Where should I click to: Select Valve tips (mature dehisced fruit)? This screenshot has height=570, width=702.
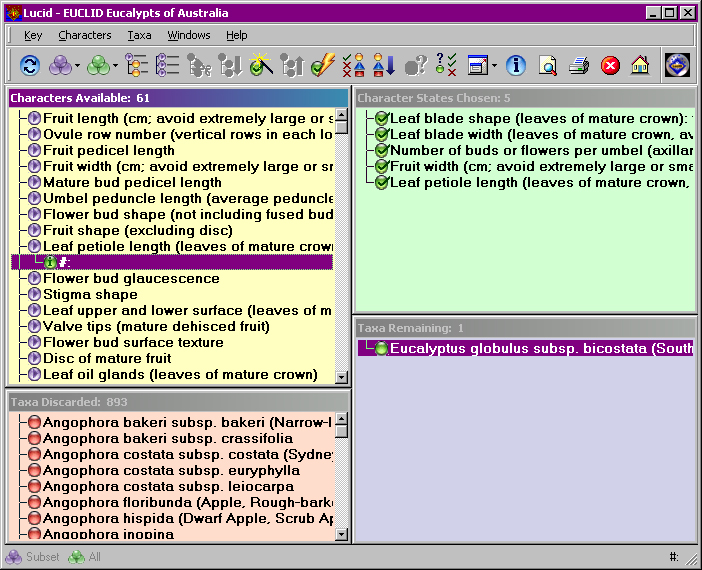point(156,326)
